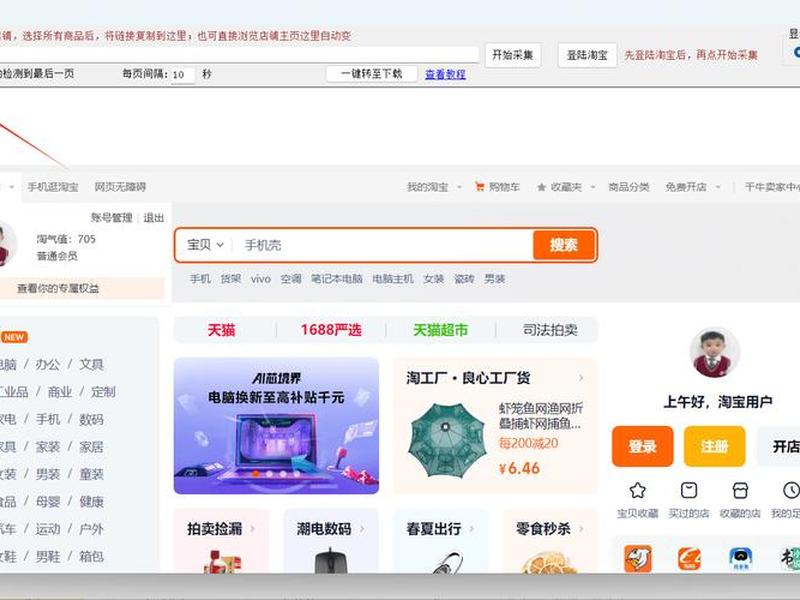Click the first orange app icon in bottom-right row
Viewport: 800px width, 600px height.
point(638,558)
